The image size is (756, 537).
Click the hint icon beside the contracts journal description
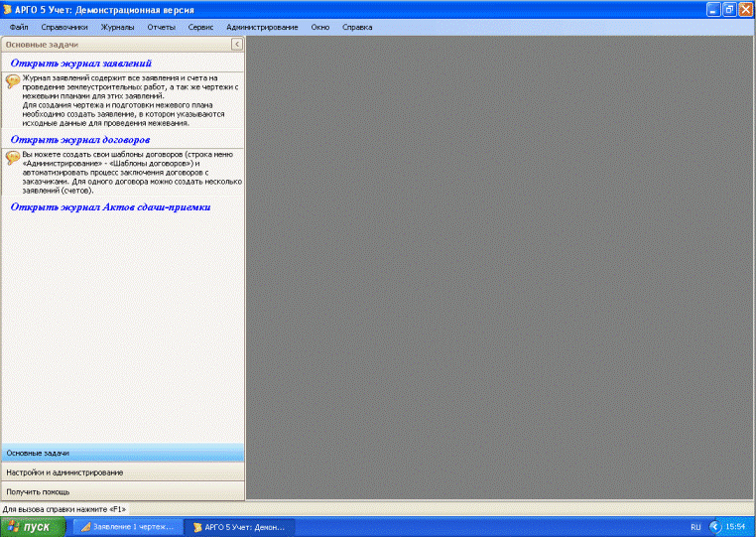click(13, 158)
